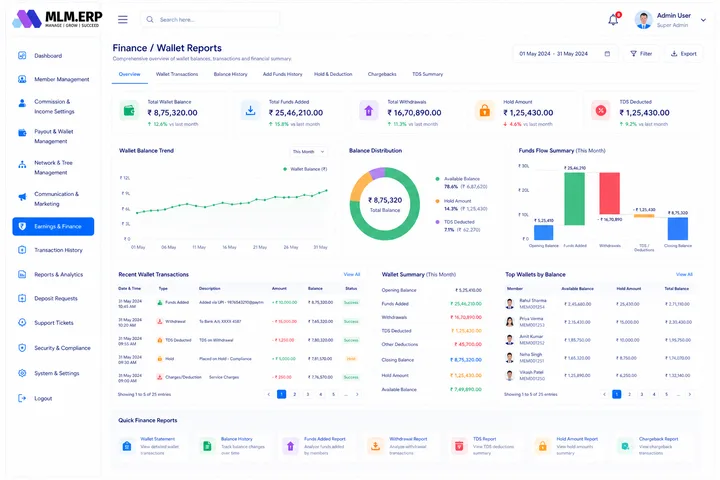
Task: Click green Funds Added bar in chart
Action: 574,199
